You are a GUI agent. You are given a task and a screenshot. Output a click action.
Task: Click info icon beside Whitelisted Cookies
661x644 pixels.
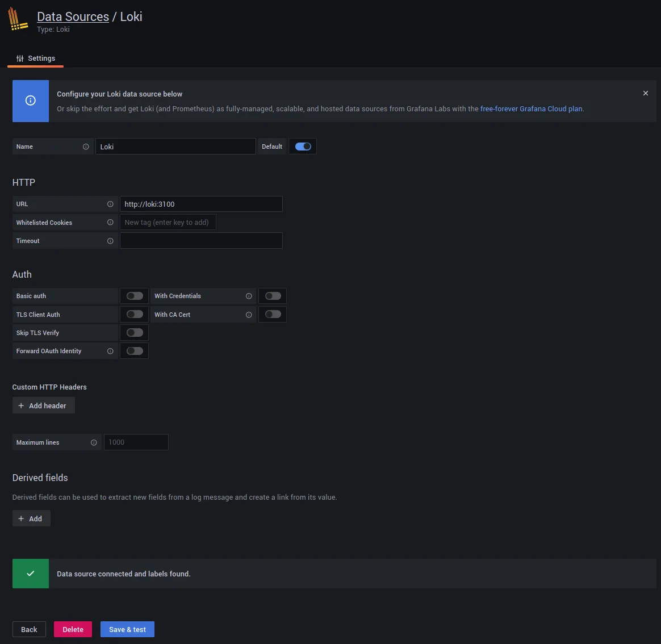(110, 223)
